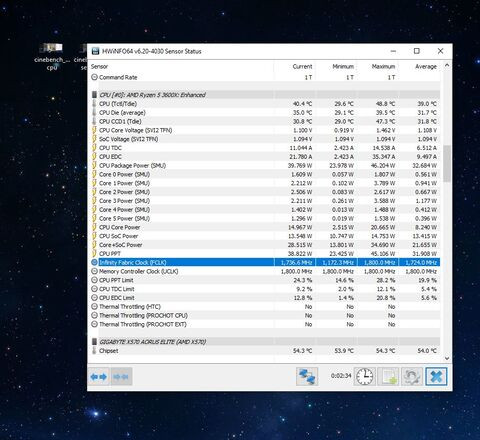The image size is (480, 440).
Task: Click the circle icon beside Thermal Throttling (HTC)
Action: tap(94, 307)
